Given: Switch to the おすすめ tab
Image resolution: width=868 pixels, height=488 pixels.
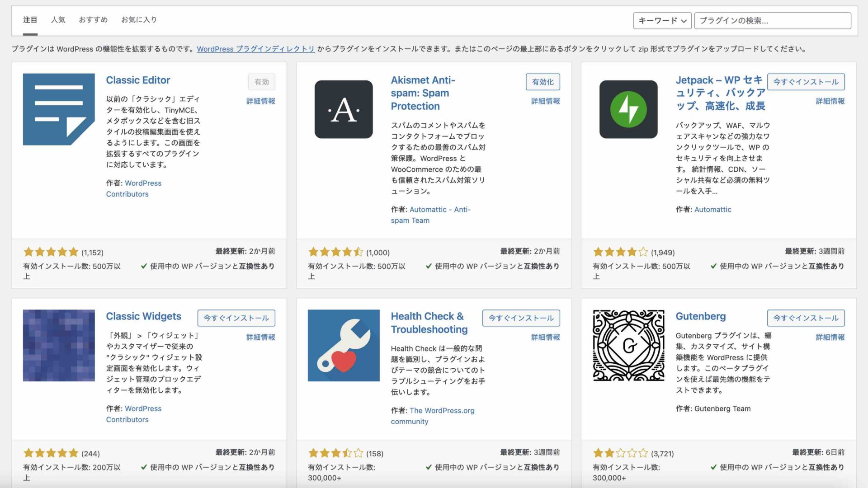Looking at the screenshot, I should click(x=93, y=20).
